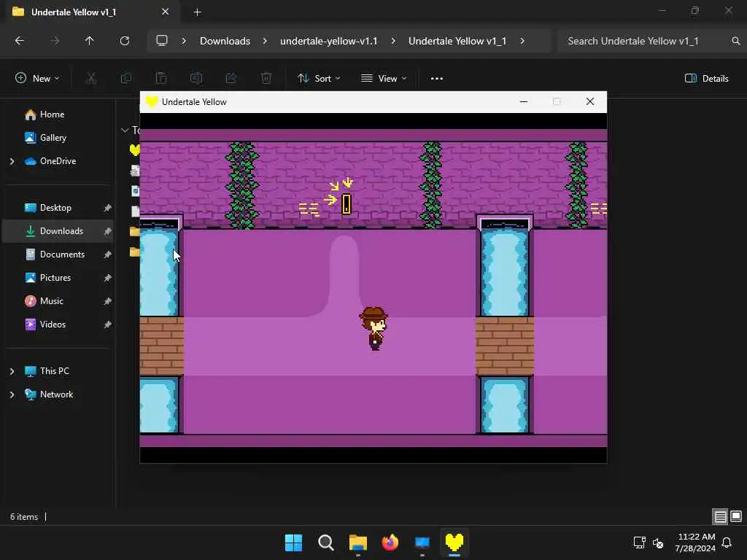Switch to large thumbnails view layout

(x=736, y=517)
